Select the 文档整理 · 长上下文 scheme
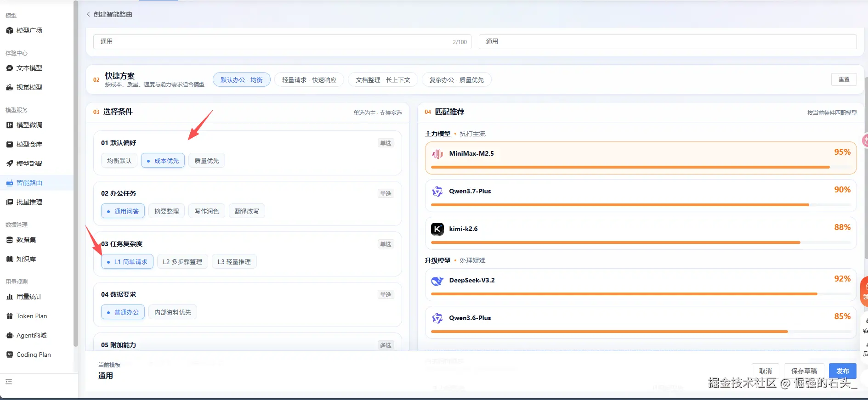 pos(383,80)
